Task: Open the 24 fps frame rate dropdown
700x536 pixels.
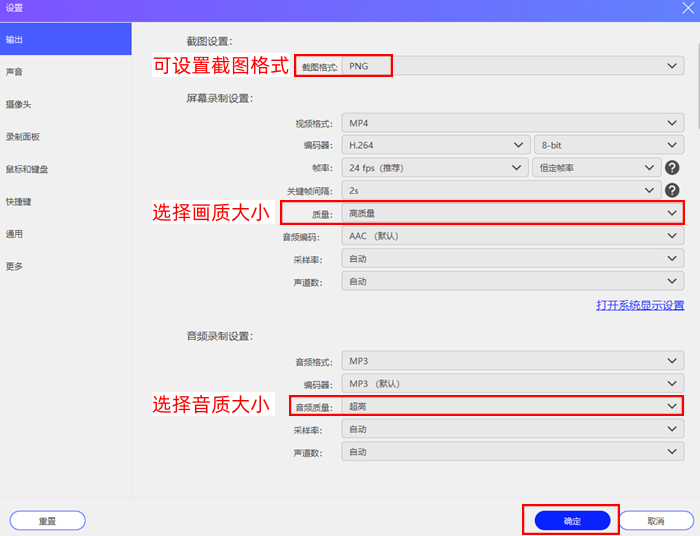Action: (x=435, y=168)
